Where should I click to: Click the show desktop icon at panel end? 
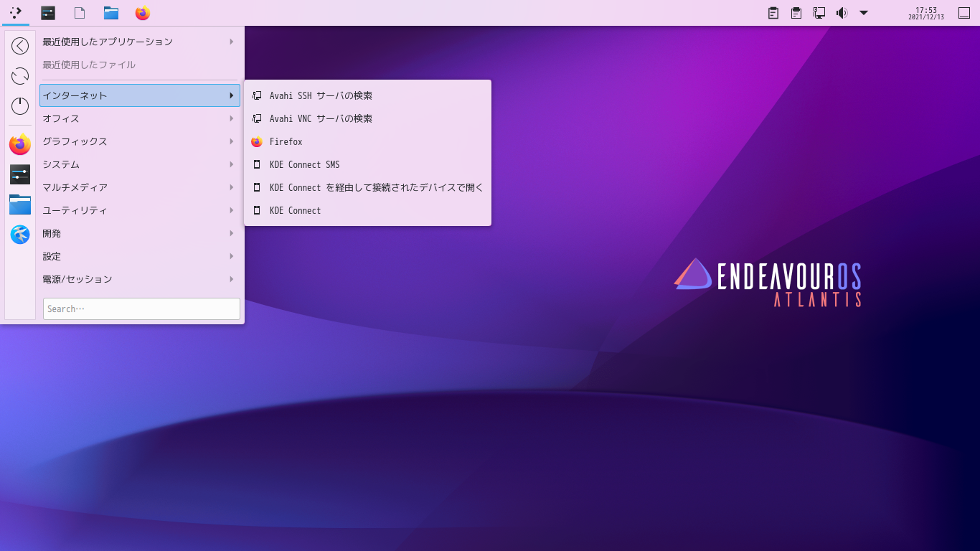(x=964, y=13)
